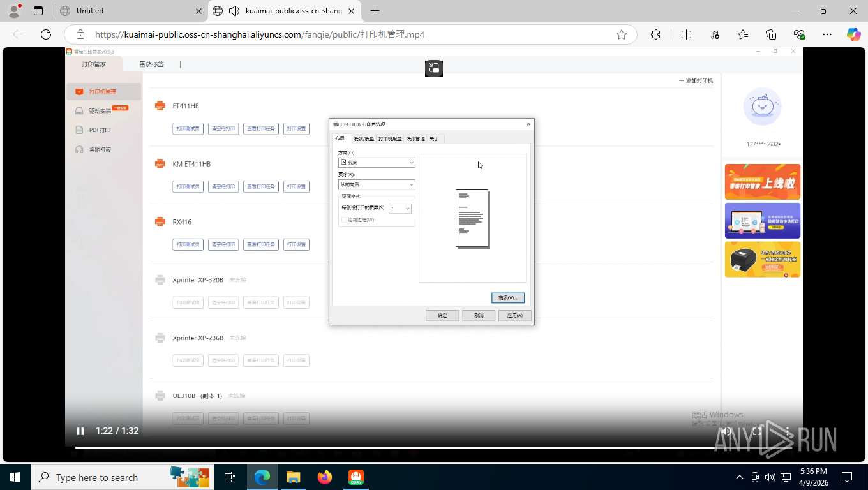Open Edge Settings and more menu
Screen dimensions: 868x490
tap(827, 34)
